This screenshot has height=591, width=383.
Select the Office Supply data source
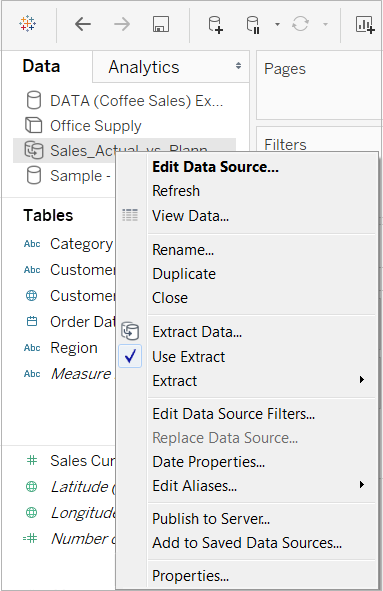click(96, 126)
